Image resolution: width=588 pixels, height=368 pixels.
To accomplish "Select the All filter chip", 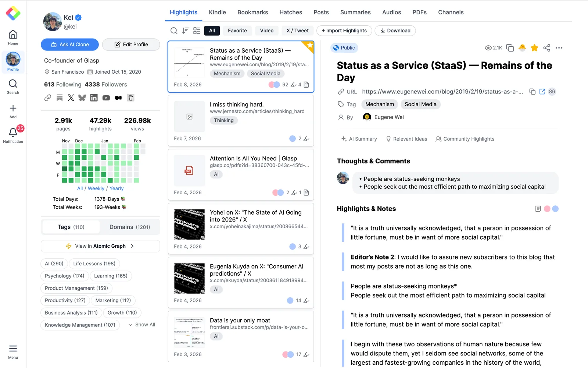I will (212, 31).
